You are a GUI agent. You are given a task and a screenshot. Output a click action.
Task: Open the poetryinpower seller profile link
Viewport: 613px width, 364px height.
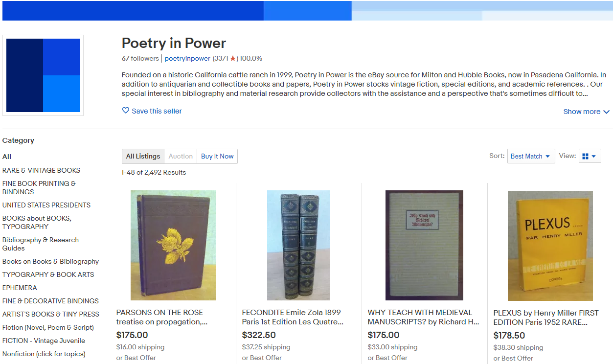187,58
